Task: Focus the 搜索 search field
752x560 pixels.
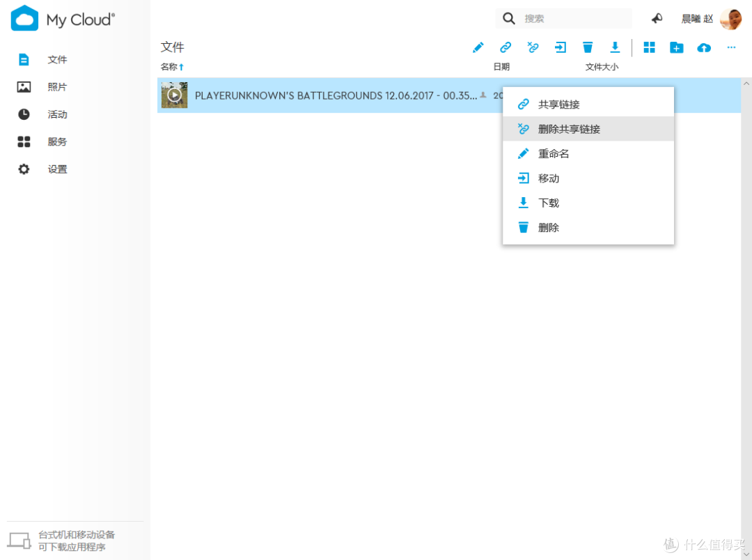Action: click(564, 19)
